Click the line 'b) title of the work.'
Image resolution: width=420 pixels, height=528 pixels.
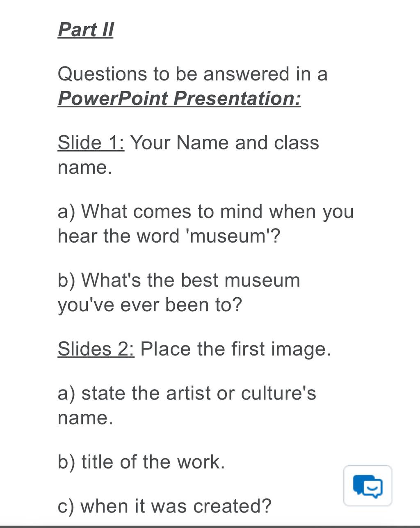(142, 462)
